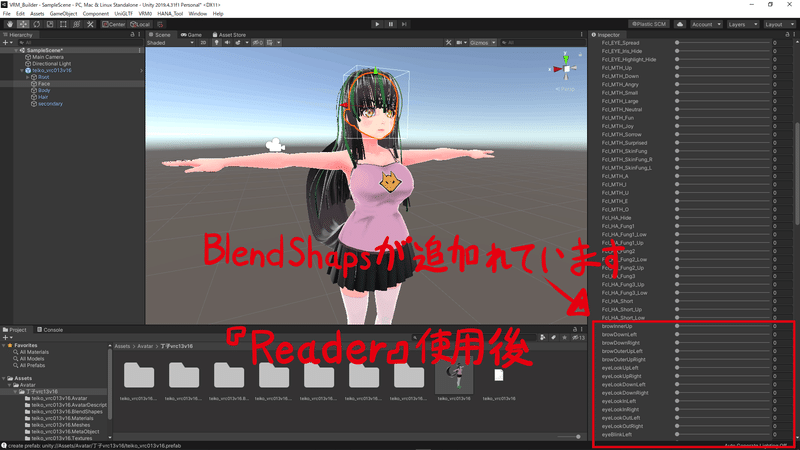The height and width of the screenshot is (450, 800).
Task: Toggle the Persp projection label
Action: (565, 89)
